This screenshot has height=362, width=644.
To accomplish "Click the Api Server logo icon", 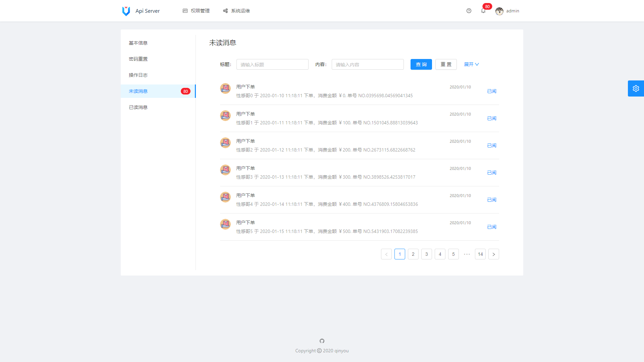I will (126, 11).
